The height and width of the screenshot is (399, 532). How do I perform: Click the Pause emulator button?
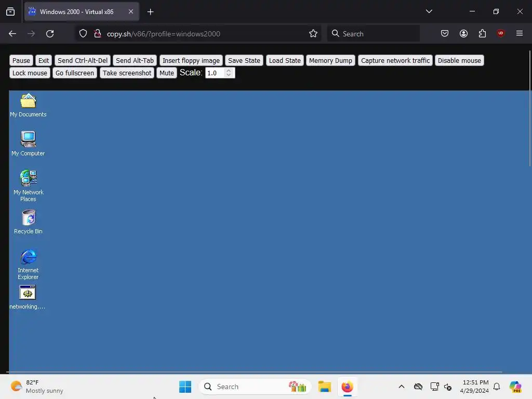(x=21, y=60)
